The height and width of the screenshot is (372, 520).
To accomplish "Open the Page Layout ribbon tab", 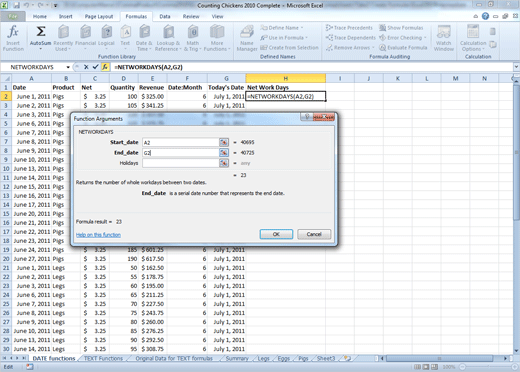I will point(99,16).
